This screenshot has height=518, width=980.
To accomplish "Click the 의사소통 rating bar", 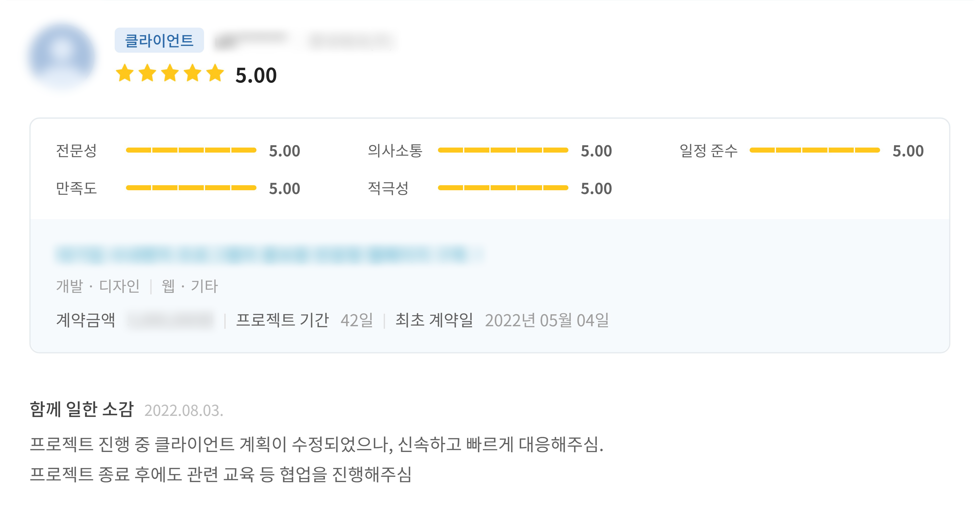I will click(x=503, y=150).
